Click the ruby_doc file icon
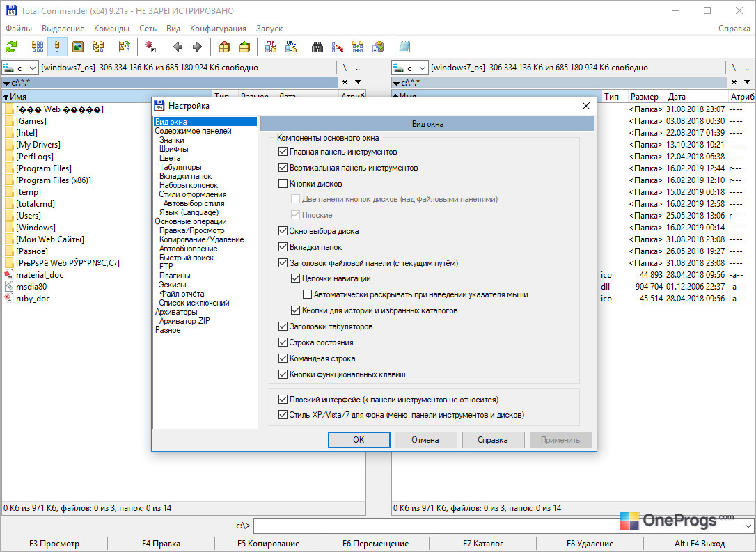Viewport: 756px width, 552px height. click(8, 299)
